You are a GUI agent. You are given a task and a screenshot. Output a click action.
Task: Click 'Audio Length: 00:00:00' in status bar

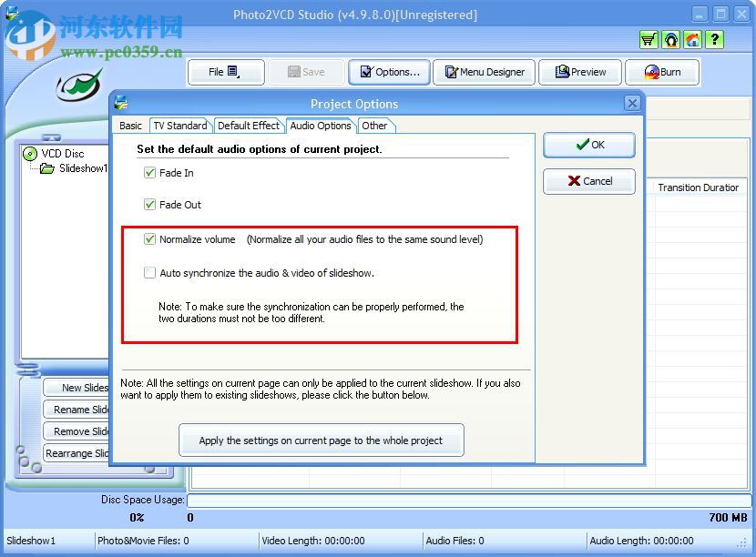(x=641, y=542)
